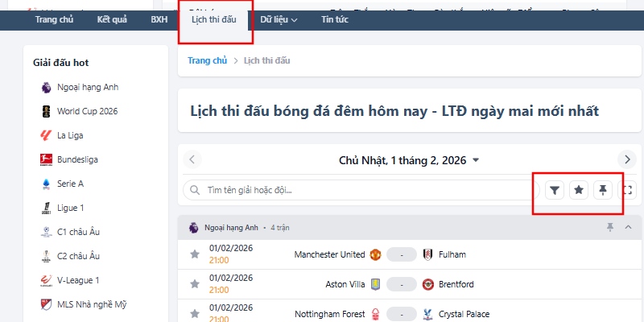Click the 4 trận match count text
Image resolution: width=644 pixels, height=322 pixels.
[279, 228]
